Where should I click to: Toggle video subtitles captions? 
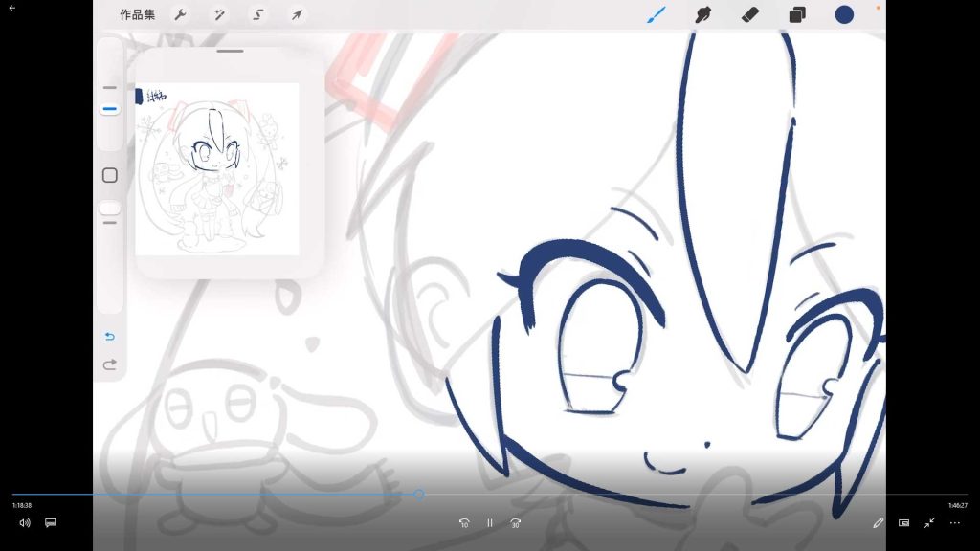click(x=51, y=523)
